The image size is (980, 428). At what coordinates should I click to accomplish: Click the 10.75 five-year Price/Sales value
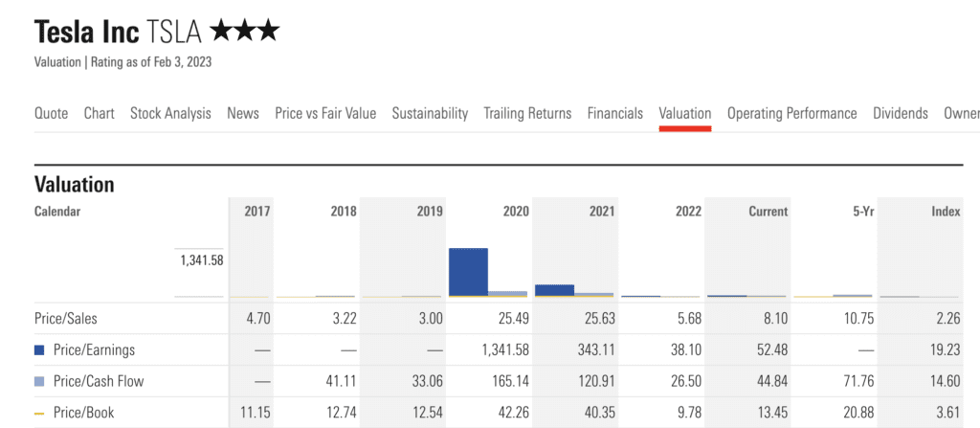pyautogui.click(x=858, y=319)
